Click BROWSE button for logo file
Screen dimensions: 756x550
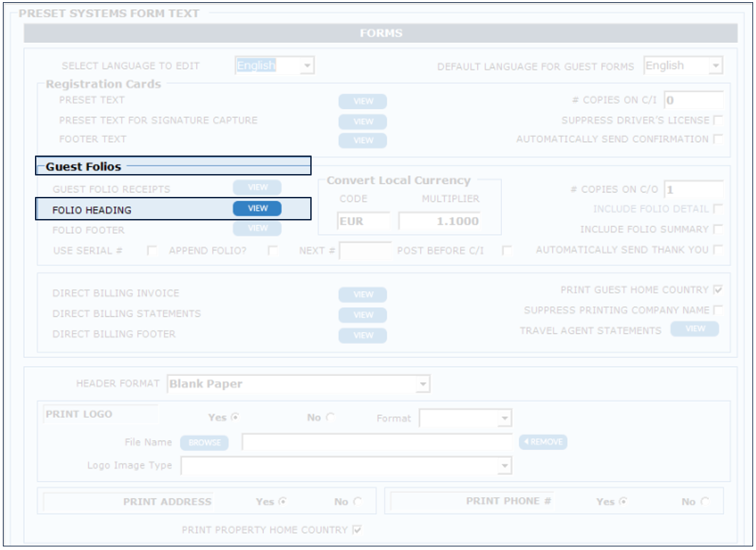[x=205, y=442]
